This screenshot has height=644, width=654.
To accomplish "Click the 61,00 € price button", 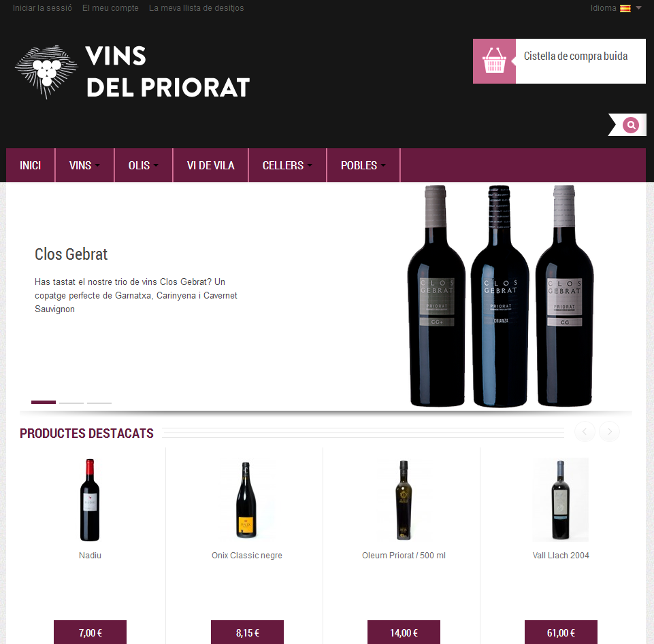I will coord(561,632).
